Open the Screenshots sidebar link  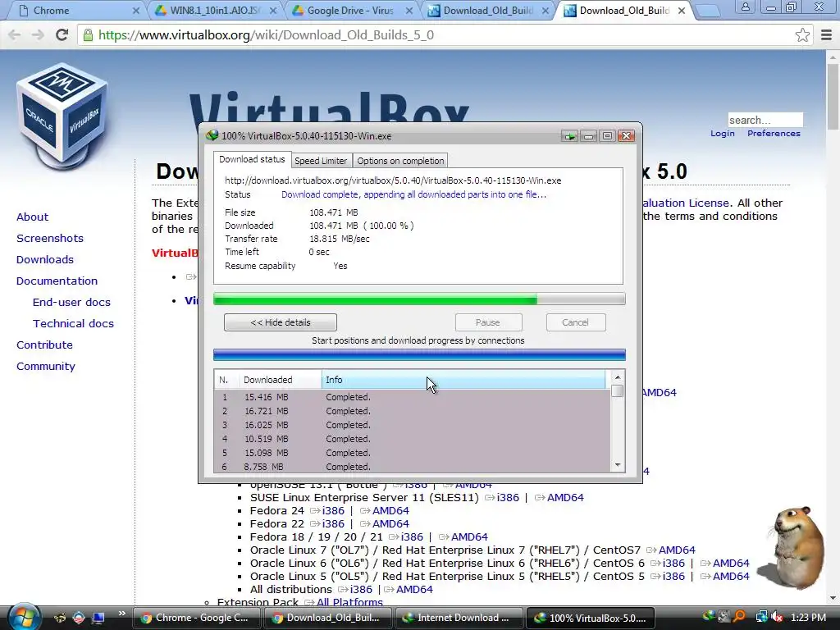tap(50, 239)
